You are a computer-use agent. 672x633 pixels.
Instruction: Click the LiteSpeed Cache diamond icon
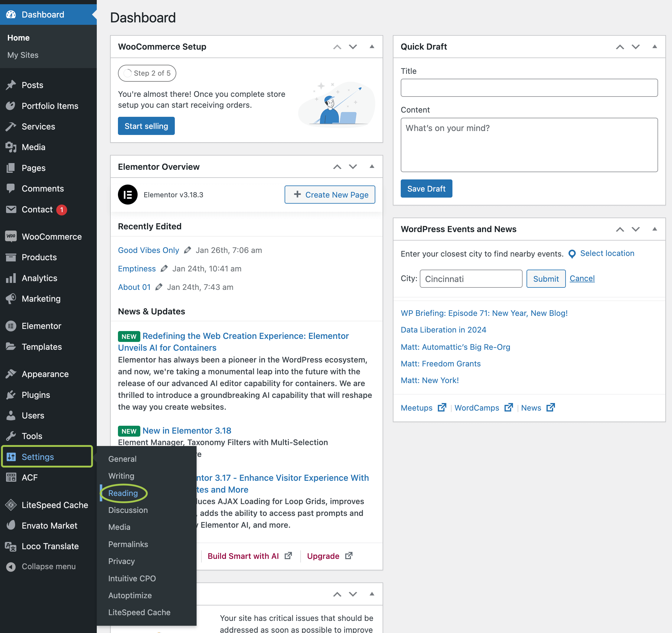[x=11, y=505]
